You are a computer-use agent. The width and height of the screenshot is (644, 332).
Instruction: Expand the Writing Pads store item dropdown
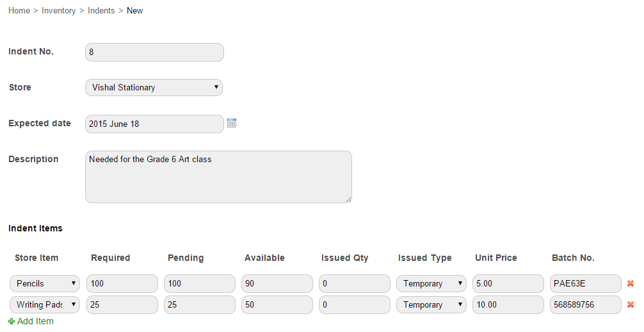pos(45,304)
